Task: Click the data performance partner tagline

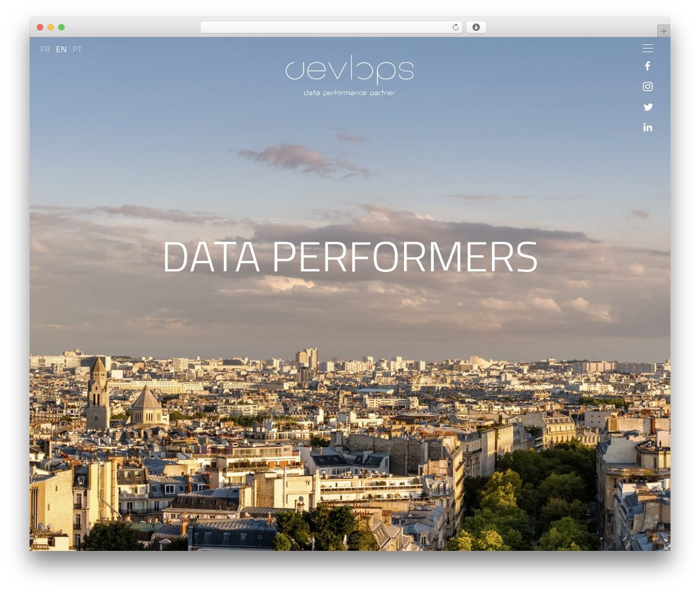Action: point(349,93)
